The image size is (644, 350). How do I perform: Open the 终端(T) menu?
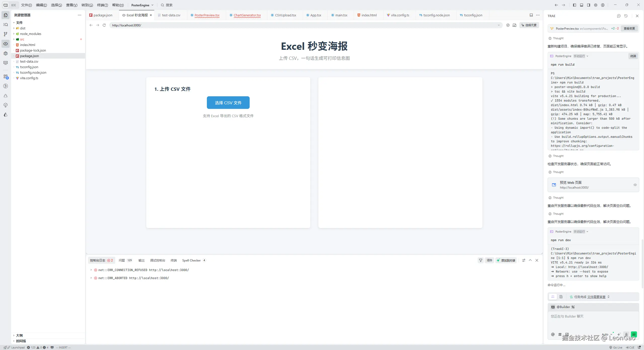[102, 5]
